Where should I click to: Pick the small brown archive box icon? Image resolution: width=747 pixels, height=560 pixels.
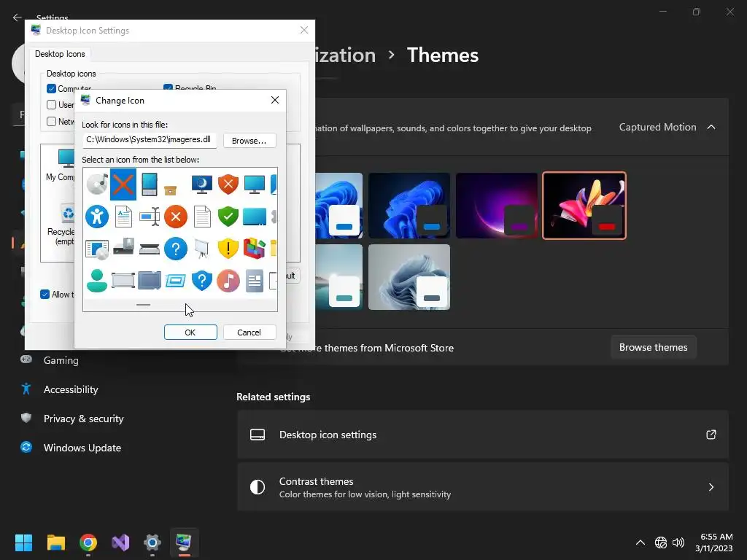[x=170, y=190]
